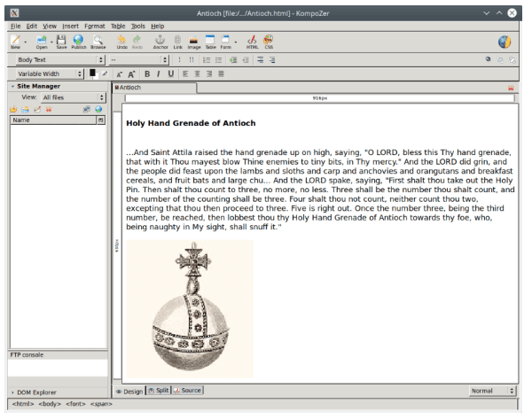The height and width of the screenshot is (419, 532).
Task: Align text right
Action: tap(209, 74)
